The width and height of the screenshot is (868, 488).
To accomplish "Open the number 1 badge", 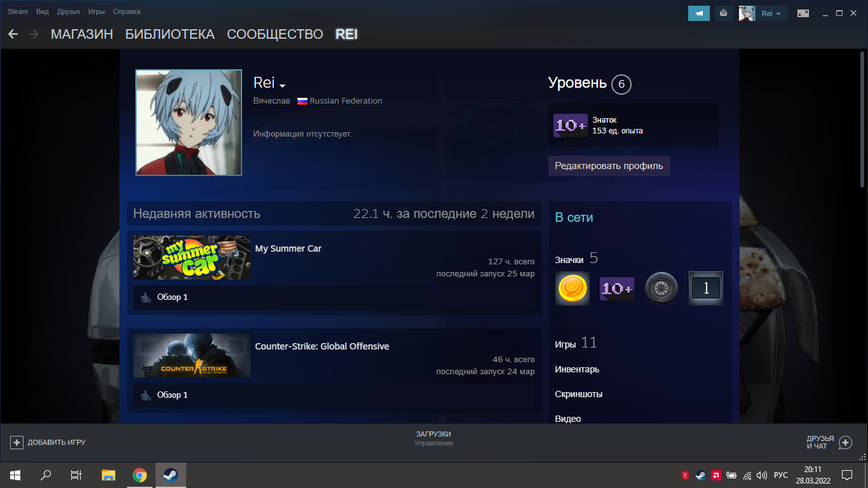I will 706,288.
